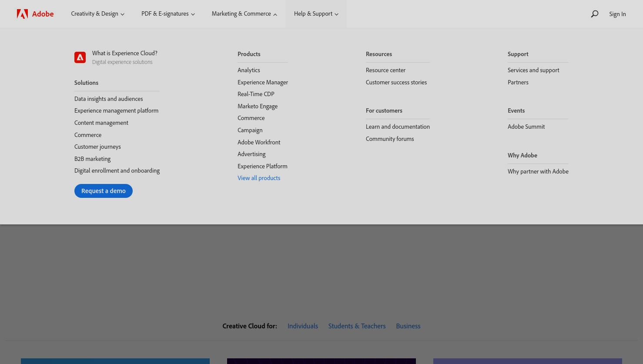Click the Support column heading
This screenshot has height=364, width=643.
(518, 54)
